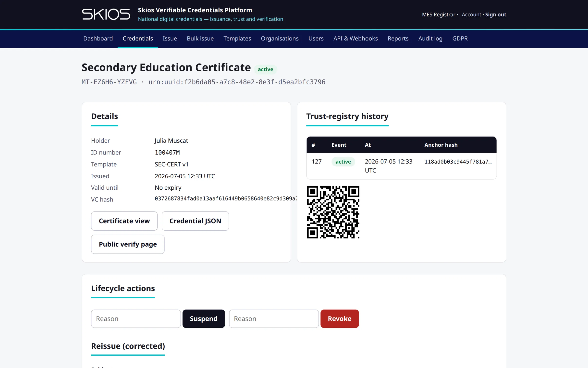Screen dimensions: 588x368
Task: Click the red Revoke button
Action: (x=340, y=319)
